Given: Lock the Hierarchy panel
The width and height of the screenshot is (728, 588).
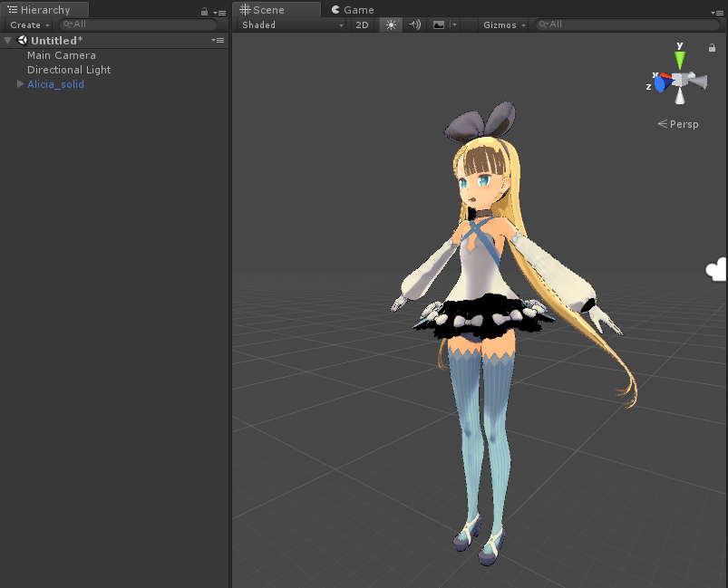Looking at the screenshot, I should coord(204,12).
